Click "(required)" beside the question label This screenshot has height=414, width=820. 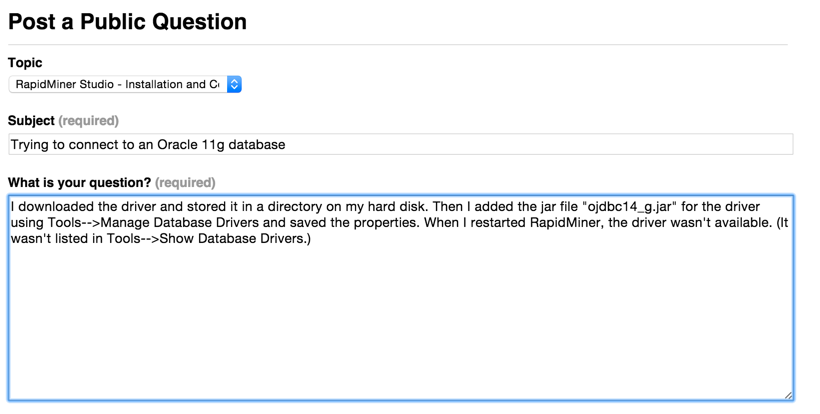[x=185, y=183]
